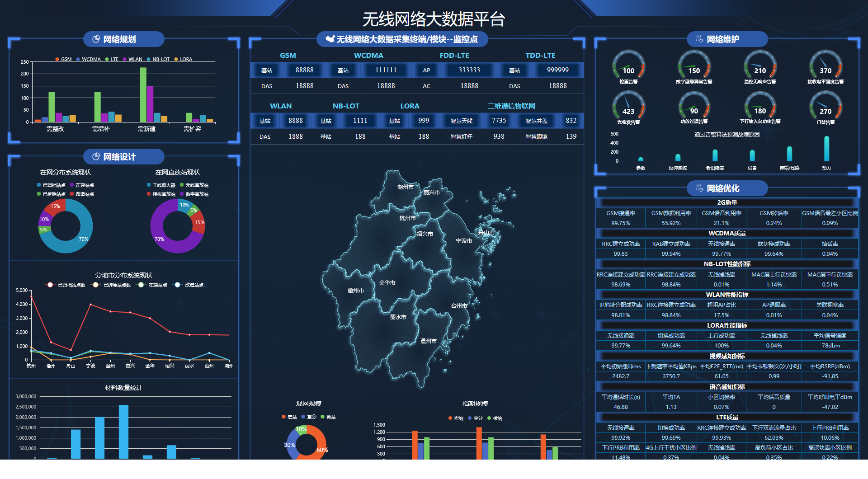Click the chart icon beside 网络维护 title
Viewport: 868px width, 479px height.
[699, 39]
